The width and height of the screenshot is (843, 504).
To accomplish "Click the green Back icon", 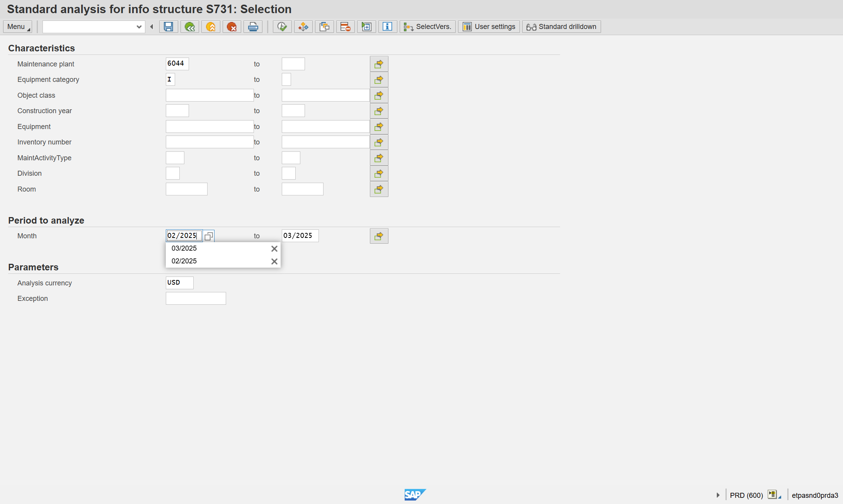I will click(x=190, y=27).
